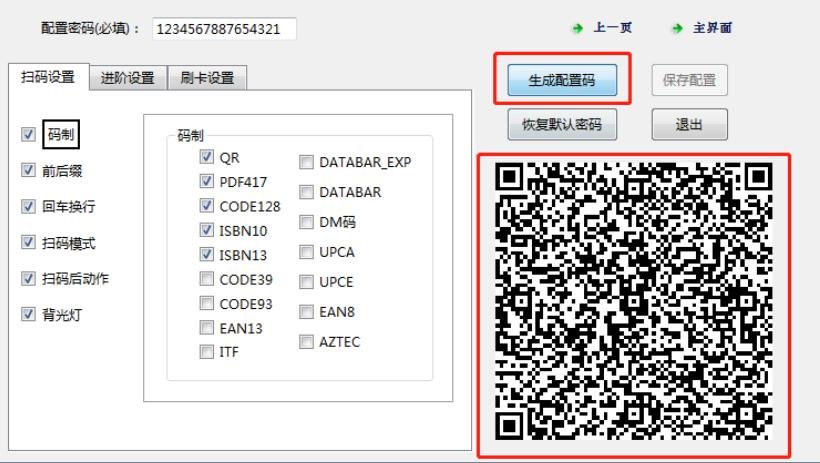Click the green arrow beside 上一页

click(578, 28)
